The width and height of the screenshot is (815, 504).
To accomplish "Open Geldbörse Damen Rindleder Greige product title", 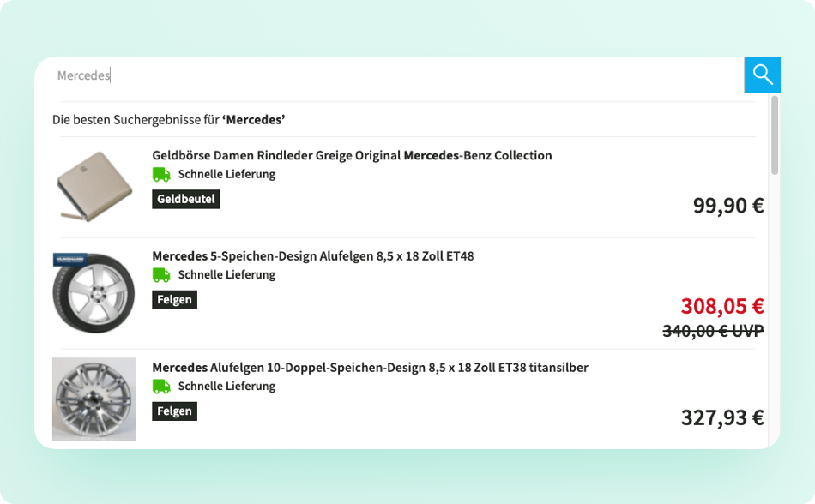I will point(352,155).
